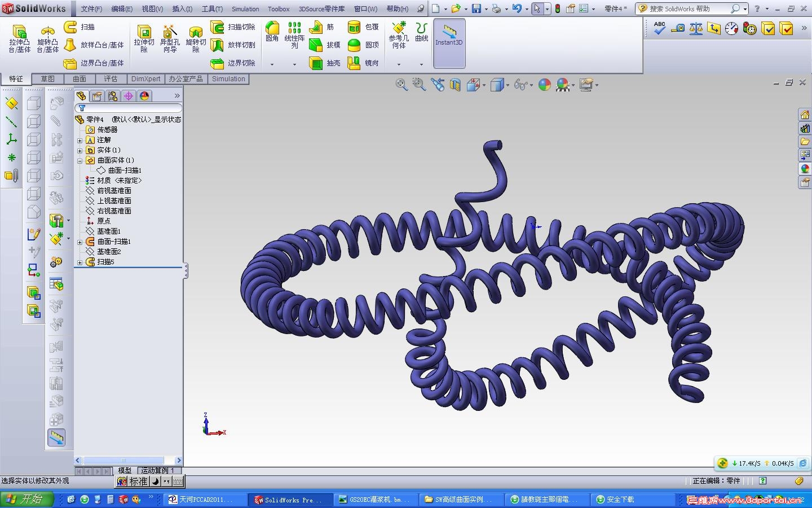The width and height of the screenshot is (812, 508).
Task: Run the ABC spelling check tool
Action: [659, 28]
